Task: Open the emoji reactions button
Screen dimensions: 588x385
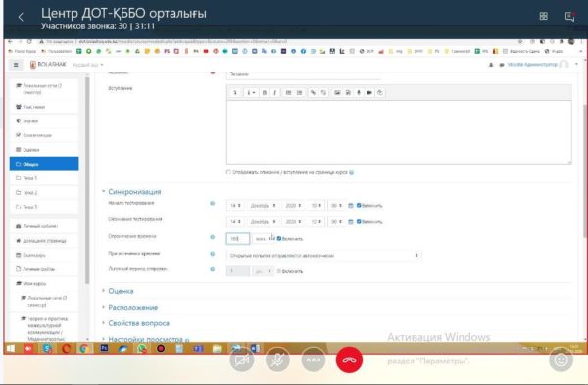Action: click(561, 360)
